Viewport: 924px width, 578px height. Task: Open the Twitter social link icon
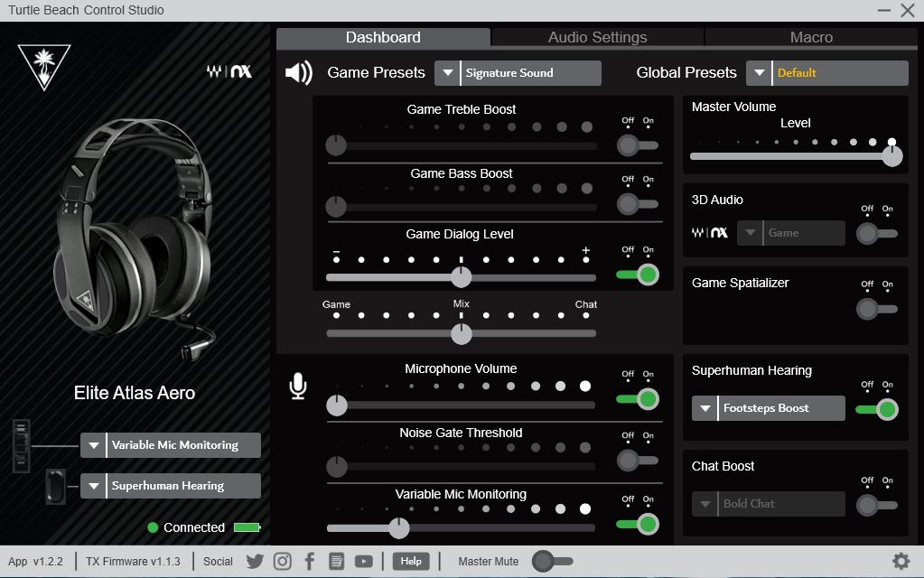[x=255, y=562]
